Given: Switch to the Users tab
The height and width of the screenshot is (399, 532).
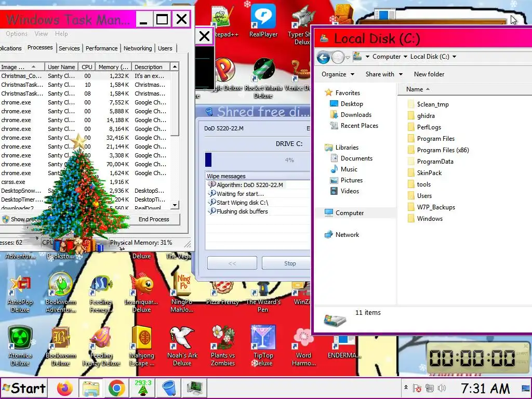Looking at the screenshot, I should click(x=165, y=48).
